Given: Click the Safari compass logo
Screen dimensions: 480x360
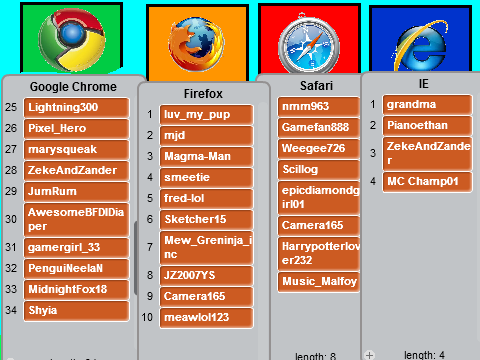Looking at the screenshot, I should coord(309,43).
